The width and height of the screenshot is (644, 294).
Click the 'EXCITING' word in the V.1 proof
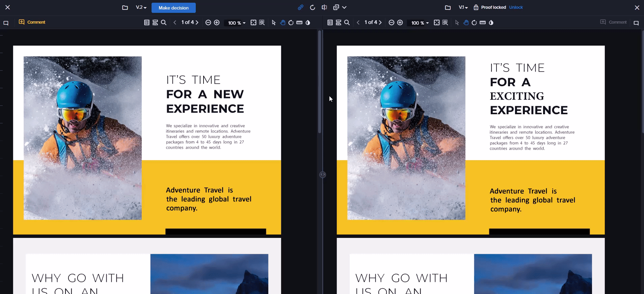click(517, 96)
